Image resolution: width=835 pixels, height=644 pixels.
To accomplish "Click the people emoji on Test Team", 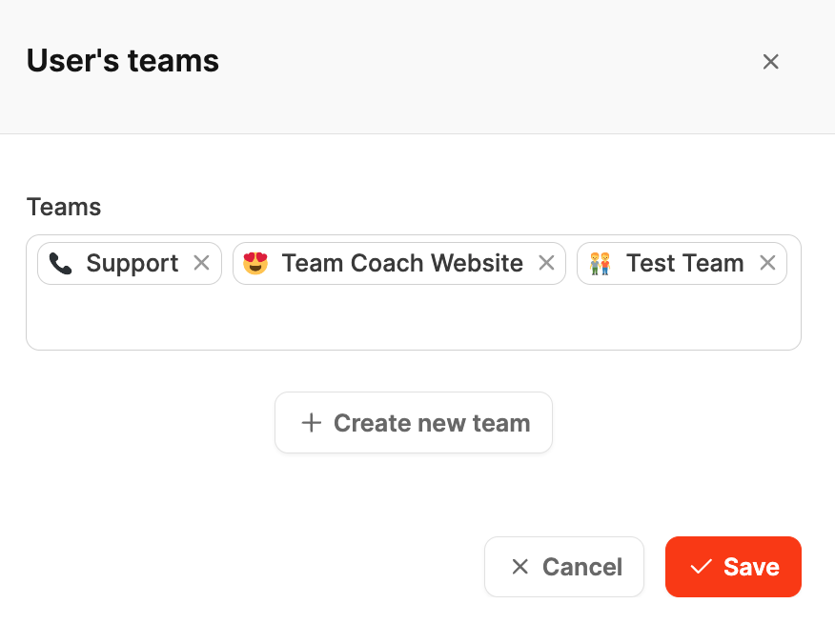I will click(x=600, y=263).
